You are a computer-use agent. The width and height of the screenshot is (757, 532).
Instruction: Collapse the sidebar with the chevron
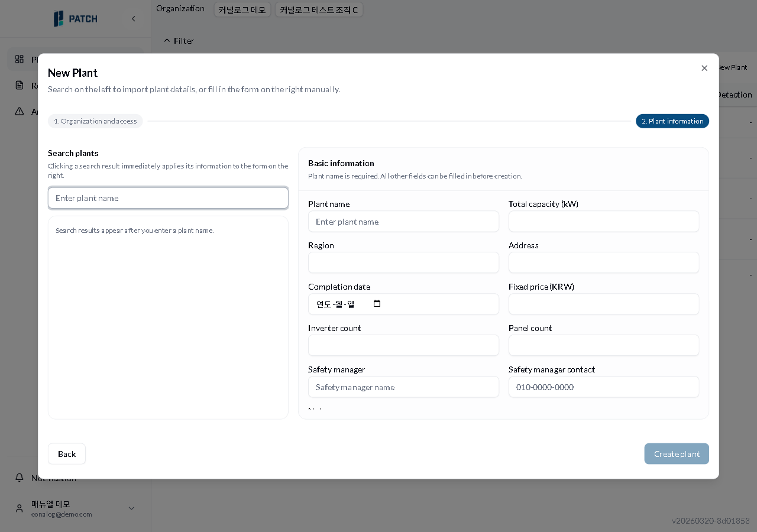coord(134,19)
